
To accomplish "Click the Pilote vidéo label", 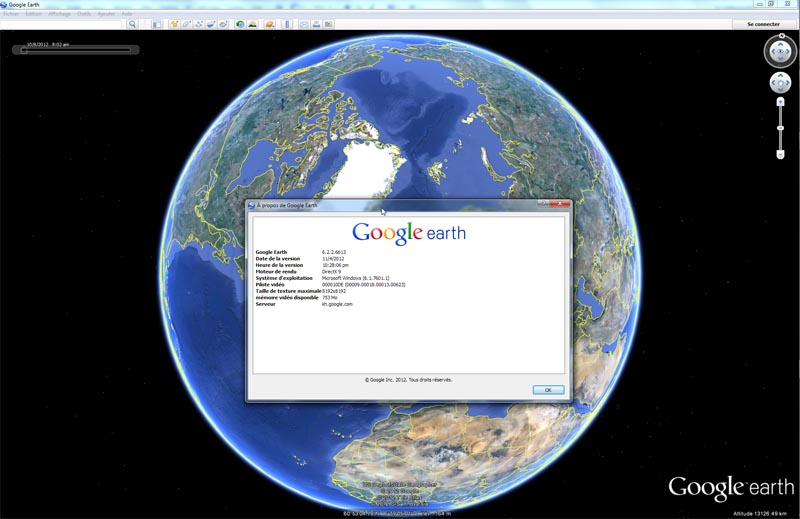I will 270,285.
